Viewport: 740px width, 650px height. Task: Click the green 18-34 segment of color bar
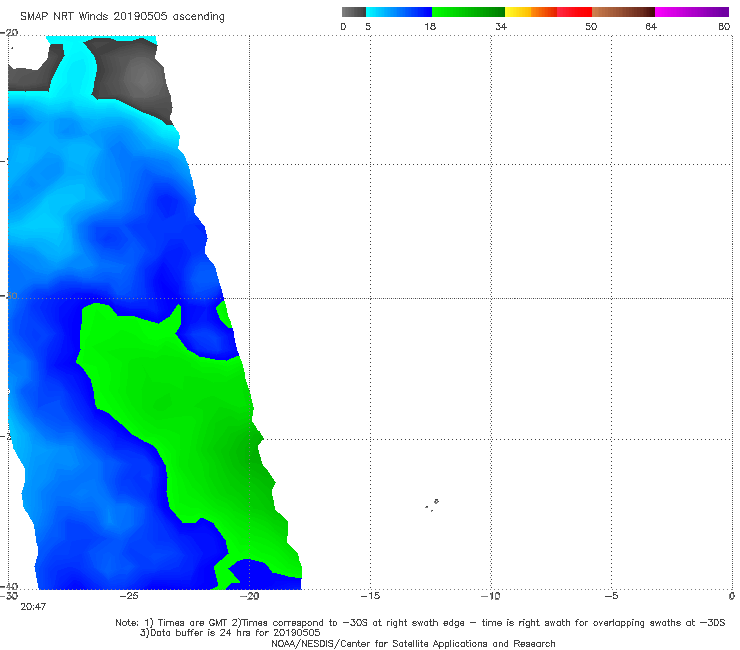click(x=468, y=12)
